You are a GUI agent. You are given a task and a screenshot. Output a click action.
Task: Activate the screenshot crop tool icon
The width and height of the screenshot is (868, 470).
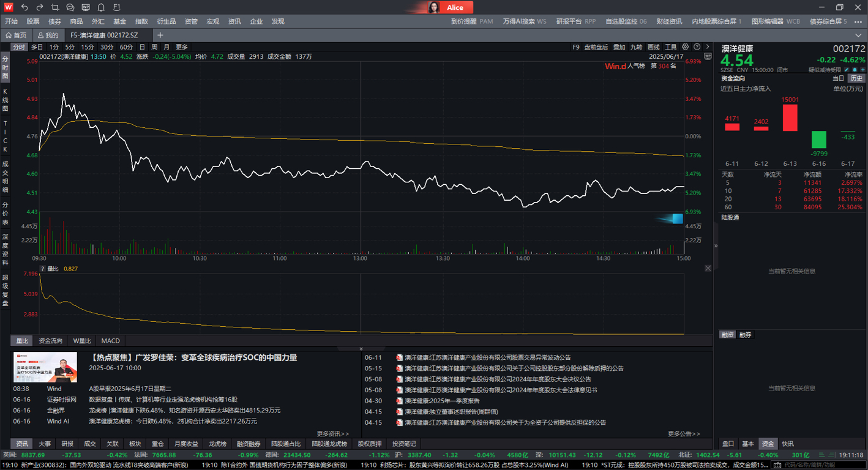55,7
